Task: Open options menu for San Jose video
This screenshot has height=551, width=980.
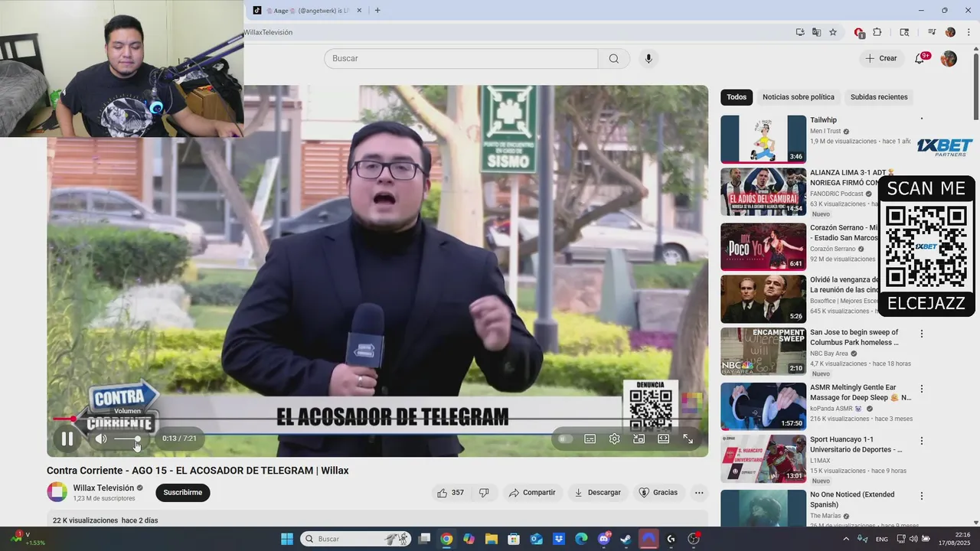Action: tap(922, 334)
